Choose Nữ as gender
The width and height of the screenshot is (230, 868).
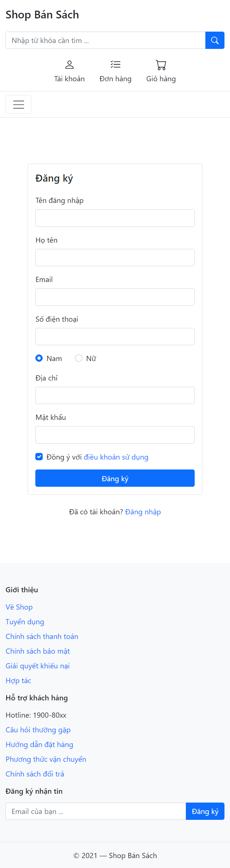tap(78, 358)
